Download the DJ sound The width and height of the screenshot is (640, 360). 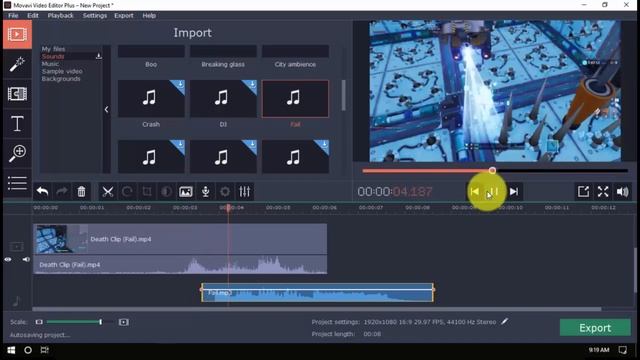click(252, 85)
